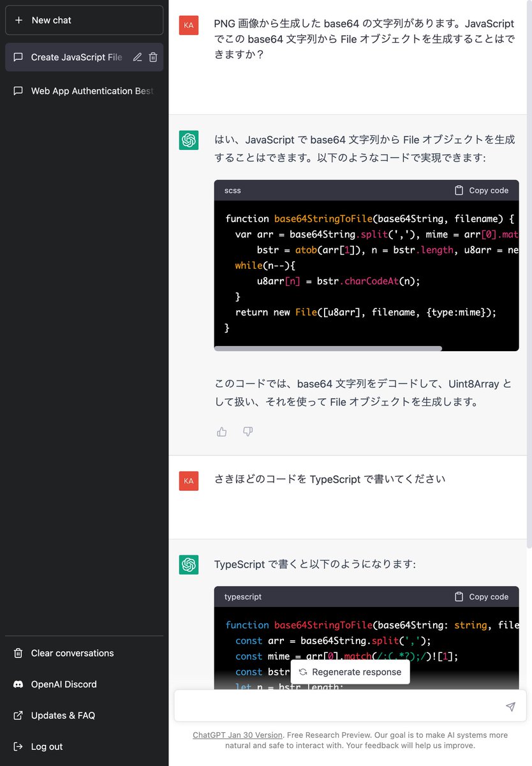Image resolution: width=532 pixels, height=766 pixels.
Task: Click the horizontal scrollbar under scss code
Action: click(328, 349)
